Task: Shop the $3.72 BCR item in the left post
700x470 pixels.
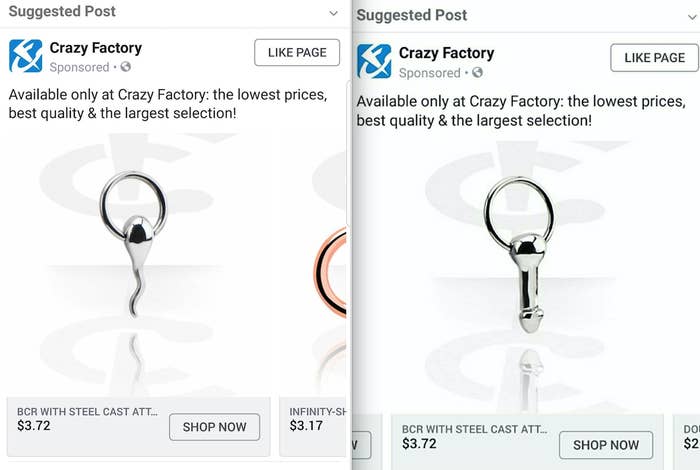Action: point(214,427)
